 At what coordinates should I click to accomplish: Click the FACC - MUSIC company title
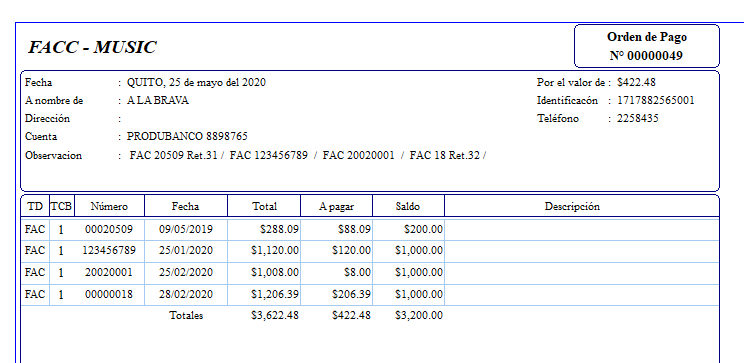click(92, 47)
